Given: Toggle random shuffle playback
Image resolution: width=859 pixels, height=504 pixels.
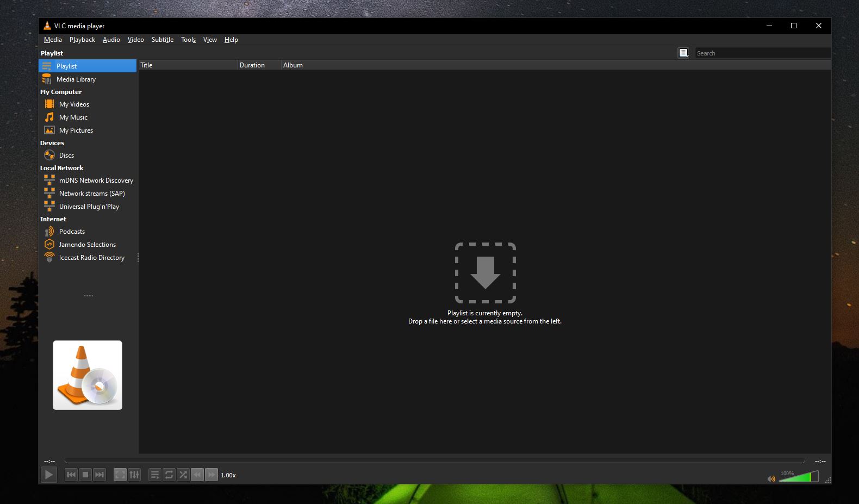Looking at the screenshot, I should pyautogui.click(x=183, y=475).
